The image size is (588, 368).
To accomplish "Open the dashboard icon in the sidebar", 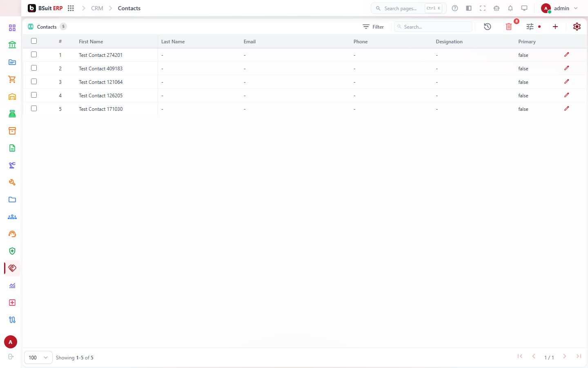I will 12,28.
